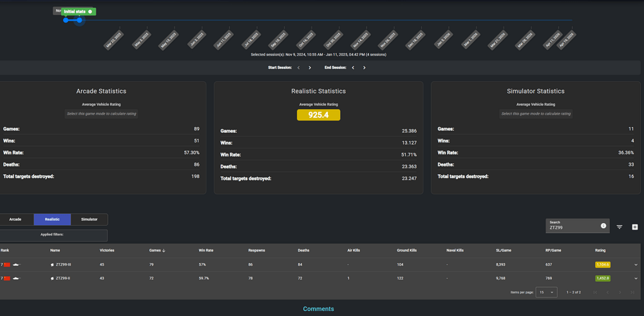Expand the ZTZ99-II row details
The height and width of the screenshot is (316, 644).
click(636, 279)
